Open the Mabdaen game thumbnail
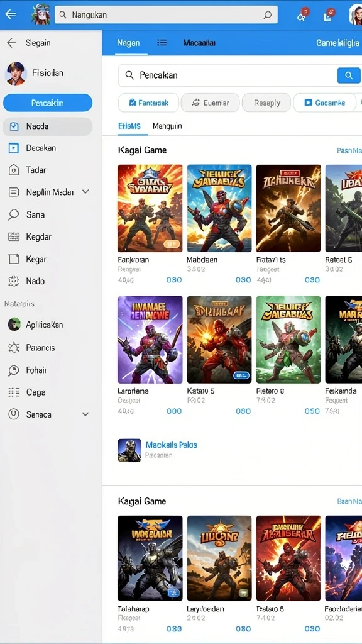This screenshot has width=362, height=644. [219, 208]
